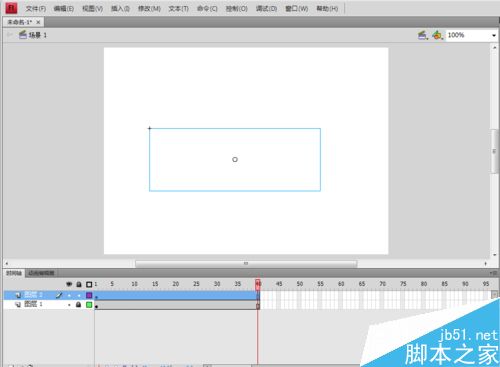Open the 窗口(W) menu
The width and height of the screenshot is (500, 367).
[296, 9]
